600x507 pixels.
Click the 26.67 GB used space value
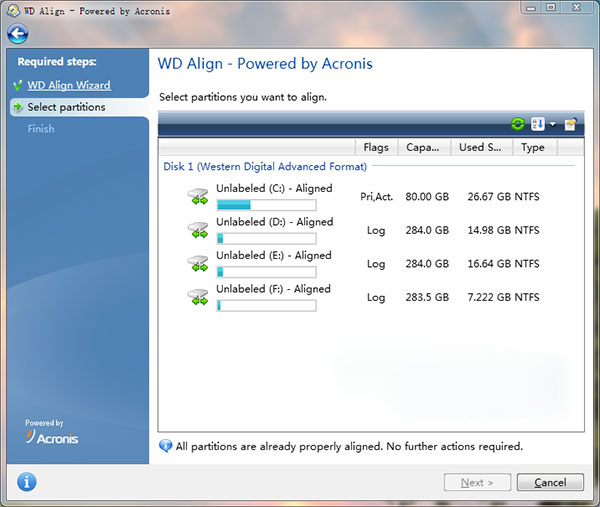tap(489, 197)
